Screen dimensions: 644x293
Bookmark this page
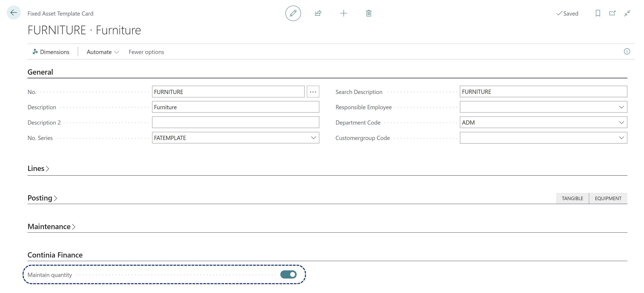(x=598, y=13)
